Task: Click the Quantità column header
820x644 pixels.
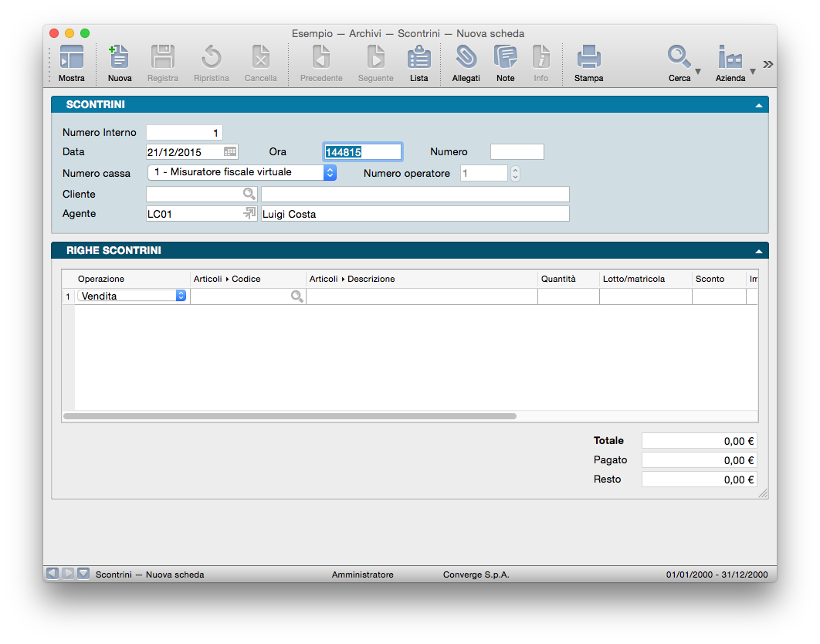Action: 568,279
